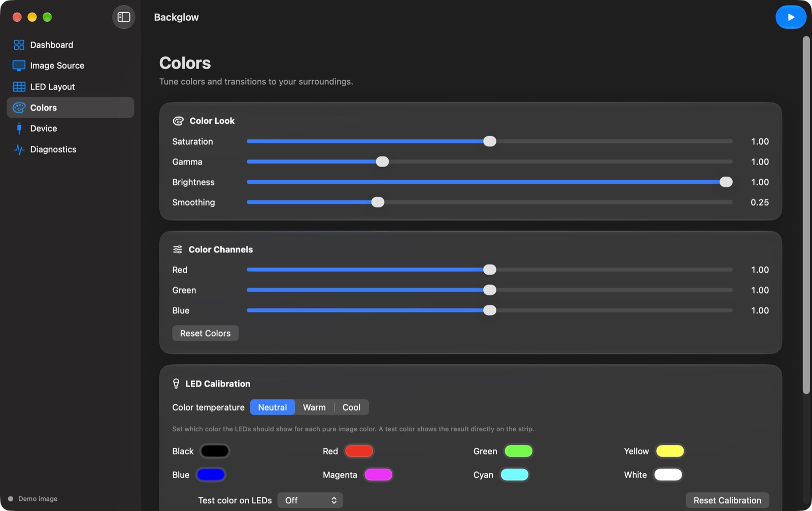Click the Smoothing slider handle
The width and height of the screenshot is (812, 511).
click(378, 202)
